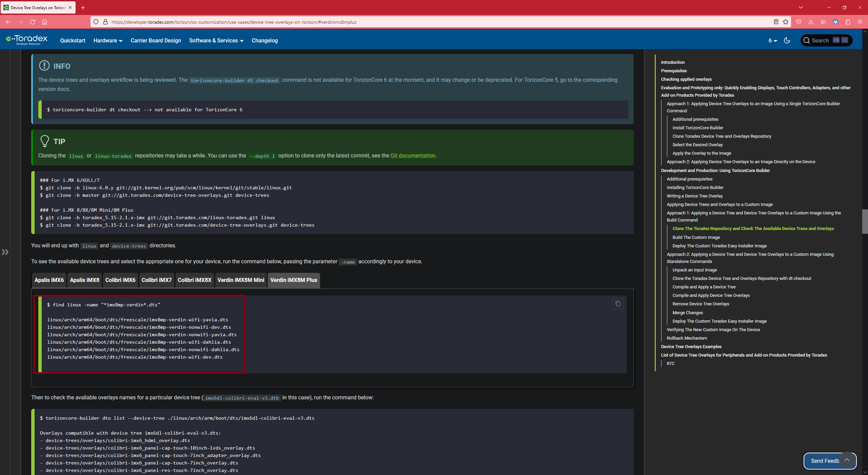Open the library bookmarks icon
This screenshot has width=868, height=475.
(823, 22)
